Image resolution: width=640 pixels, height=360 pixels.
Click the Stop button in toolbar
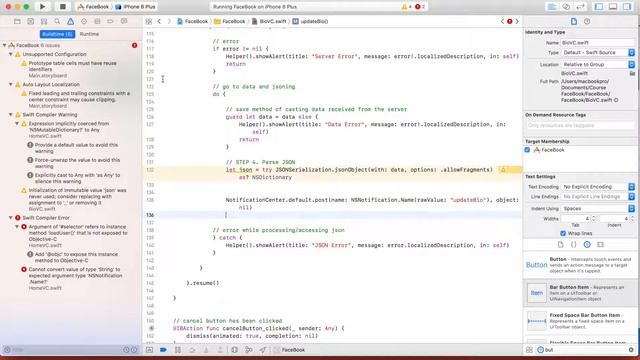click(x=62, y=7)
